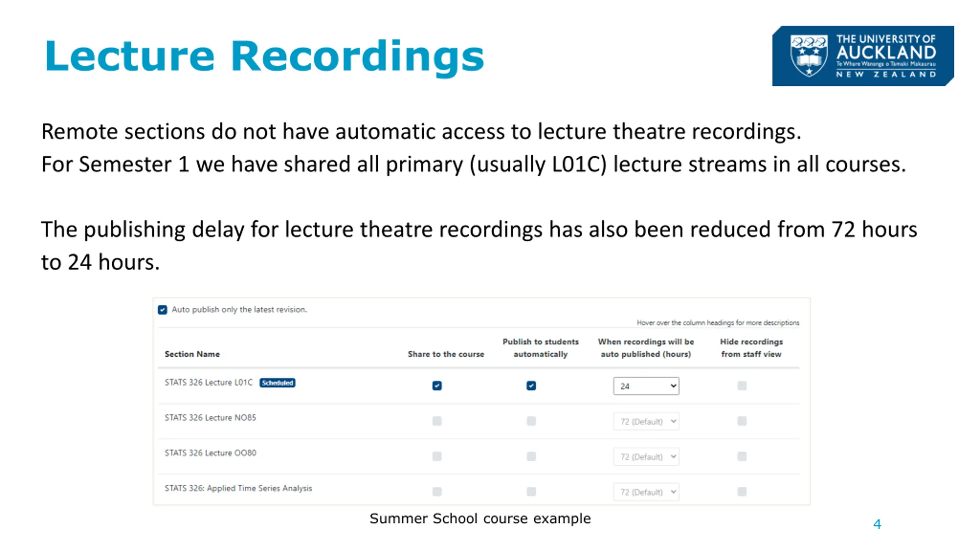Open 72 (Default) dropdown for Lecture OO80
The height and width of the screenshot is (551, 980).
[646, 456]
